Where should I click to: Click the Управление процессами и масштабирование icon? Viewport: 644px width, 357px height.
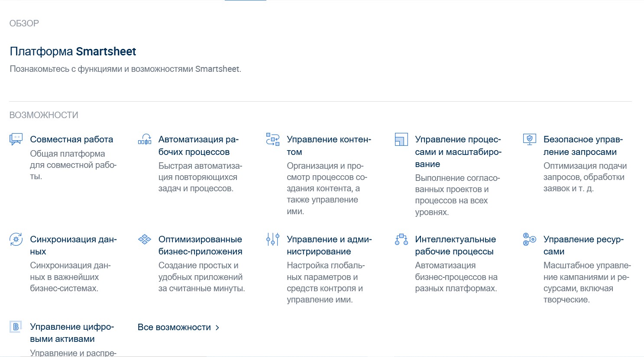401,139
